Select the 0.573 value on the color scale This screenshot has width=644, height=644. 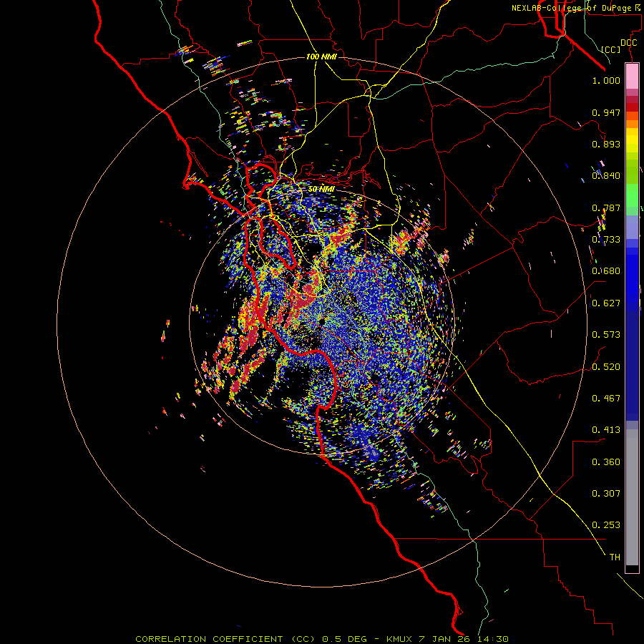(x=606, y=335)
